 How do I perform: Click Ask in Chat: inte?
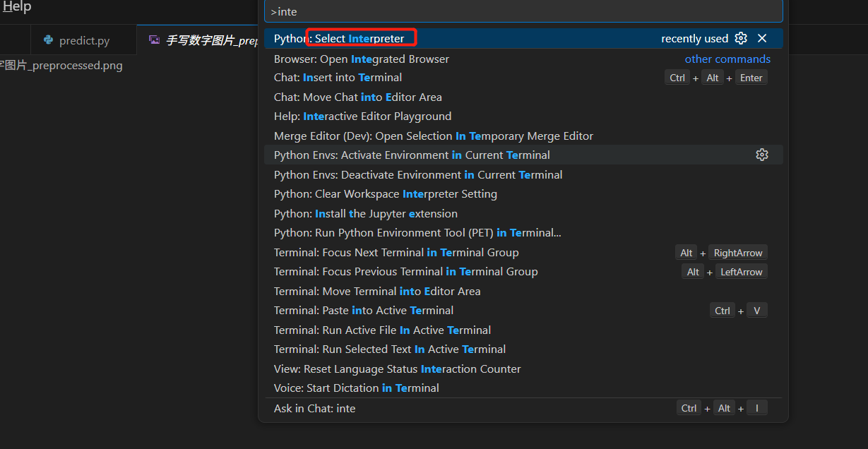523,408
